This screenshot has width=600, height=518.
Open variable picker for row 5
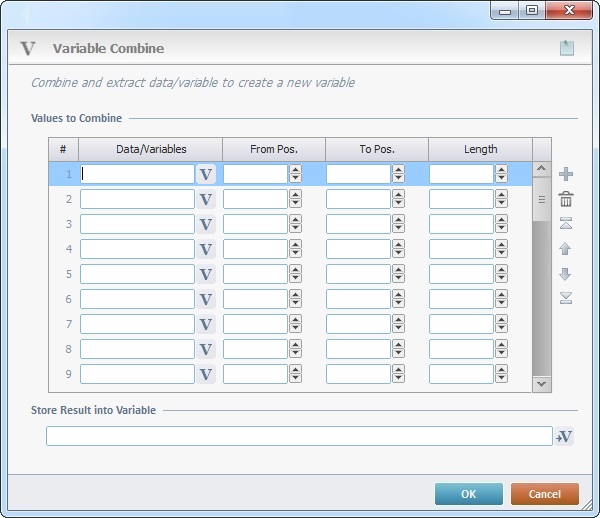click(x=206, y=274)
